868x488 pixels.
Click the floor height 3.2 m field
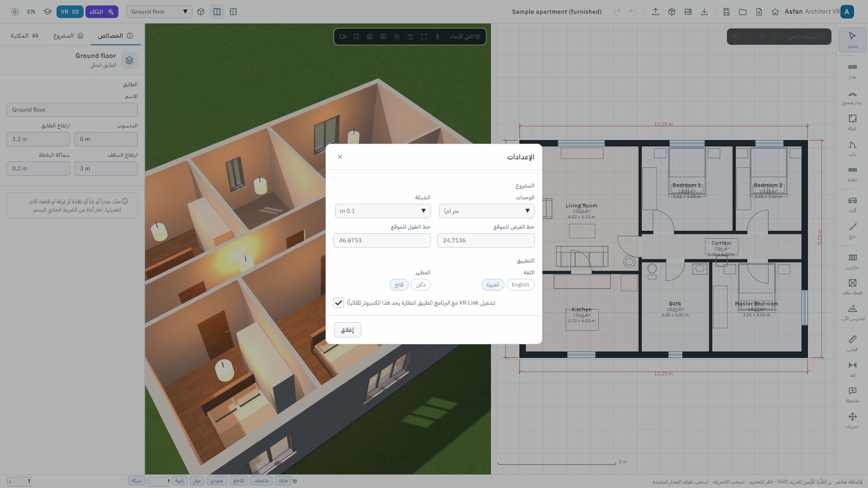click(x=38, y=139)
